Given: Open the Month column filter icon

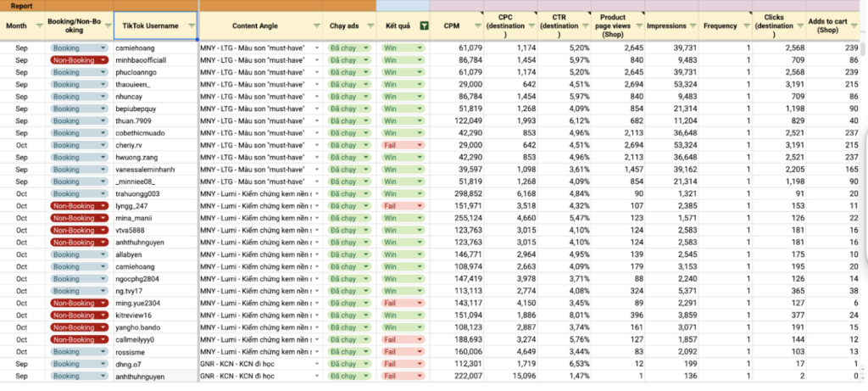Looking at the screenshot, I should point(41,26).
